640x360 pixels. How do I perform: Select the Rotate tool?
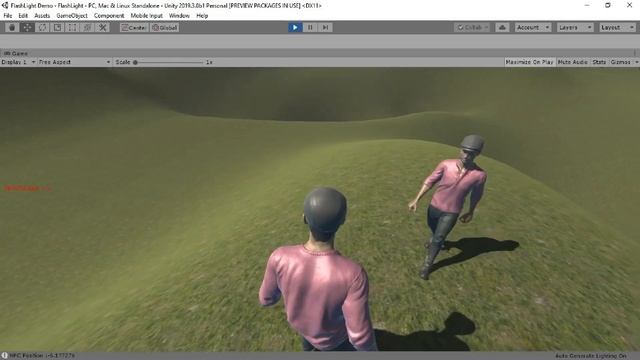coord(42,27)
